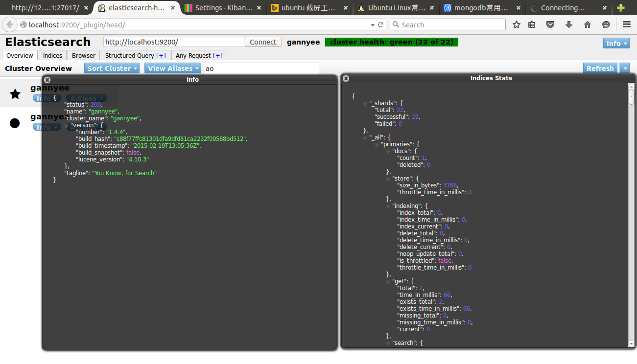The image size is (637, 364).
Task: Close the Connecting tab
Action: coord(604,8)
